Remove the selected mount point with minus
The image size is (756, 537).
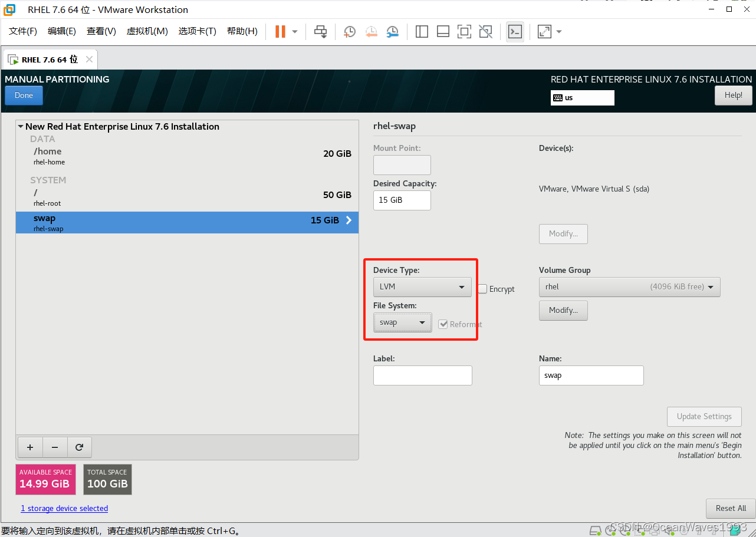point(55,447)
